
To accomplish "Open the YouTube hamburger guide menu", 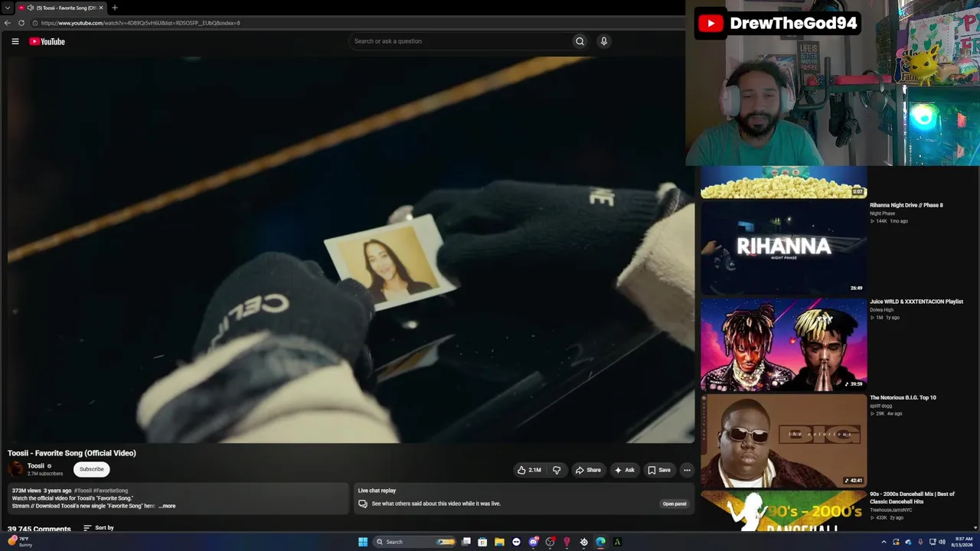I will pos(15,41).
